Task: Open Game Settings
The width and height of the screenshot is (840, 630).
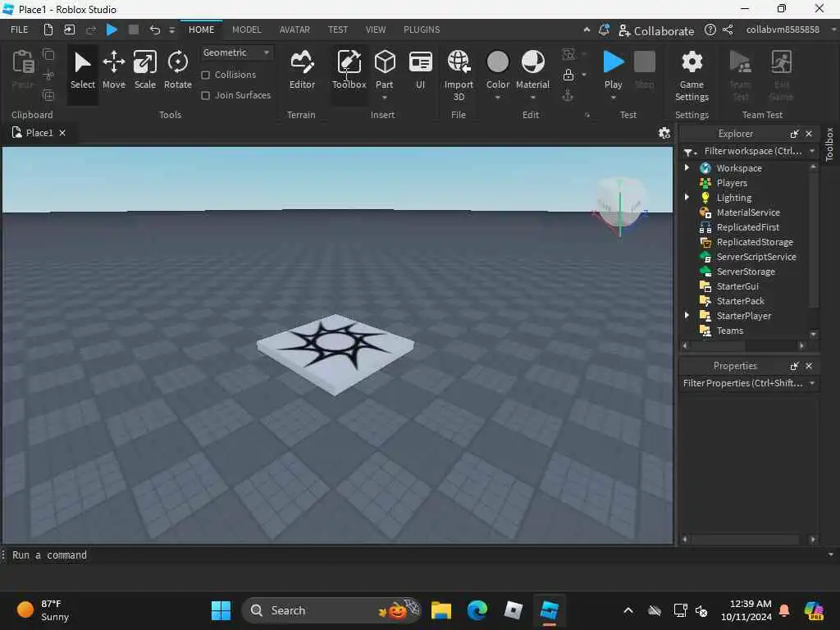Action: [692, 75]
